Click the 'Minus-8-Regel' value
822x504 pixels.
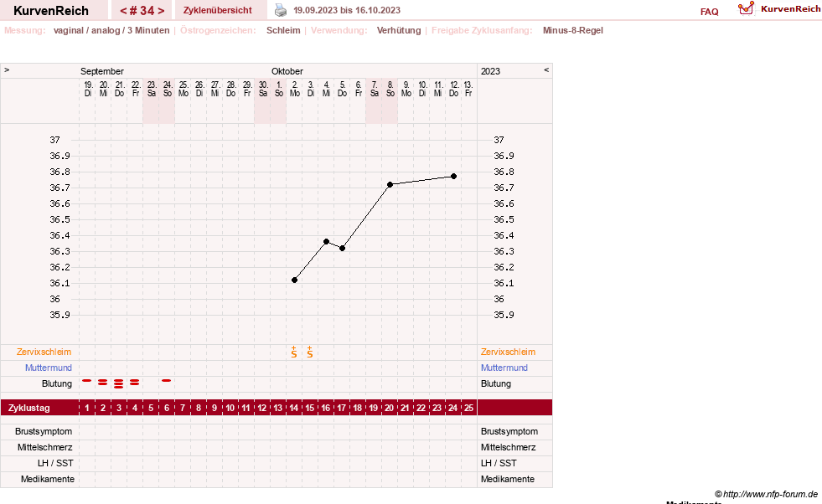point(573,30)
